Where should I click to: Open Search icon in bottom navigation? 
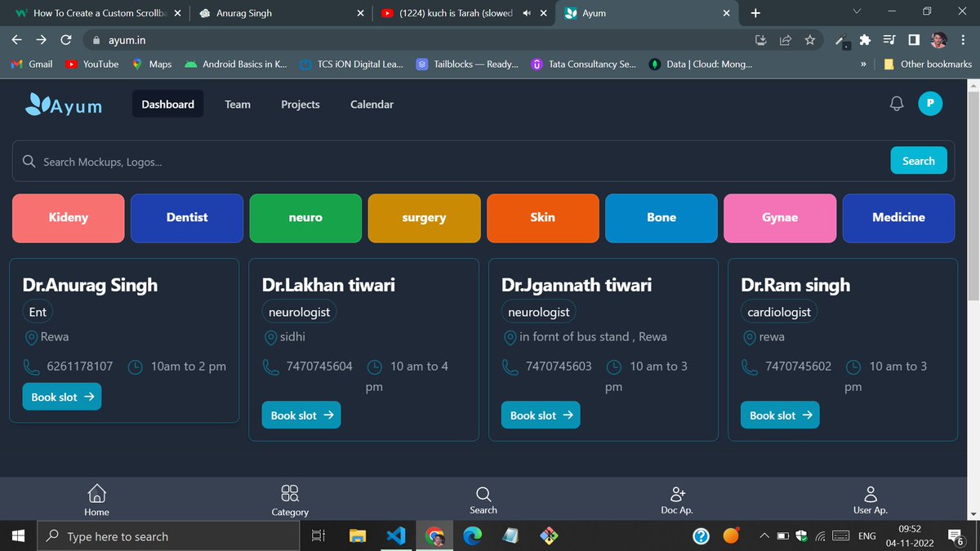tap(483, 494)
